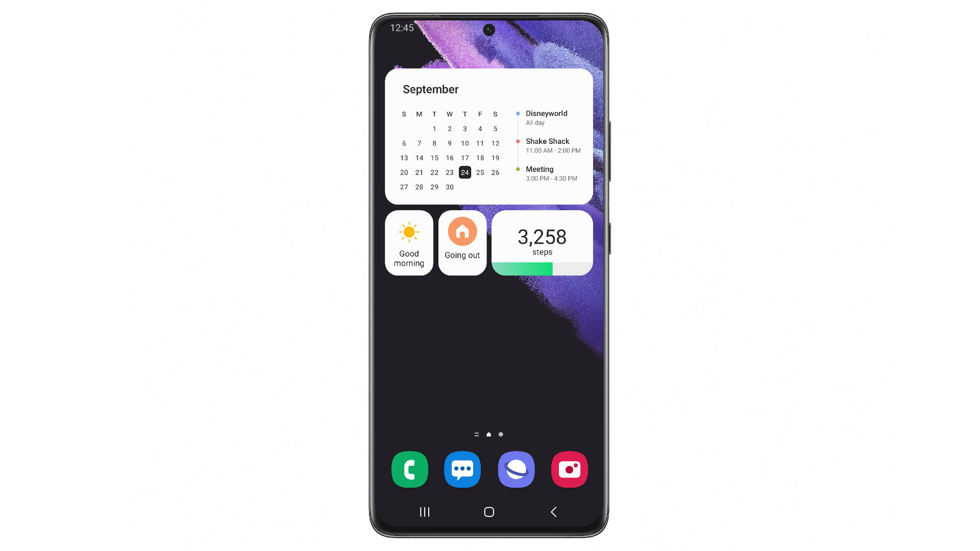View the Disneyworld all day event
Screen dimensions: 980x551
pyautogui.click(x=547, y=118)
